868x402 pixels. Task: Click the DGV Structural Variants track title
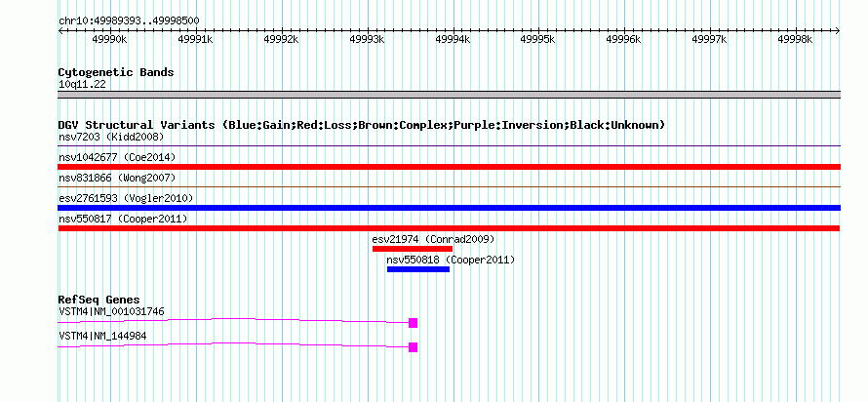[362, 125]
